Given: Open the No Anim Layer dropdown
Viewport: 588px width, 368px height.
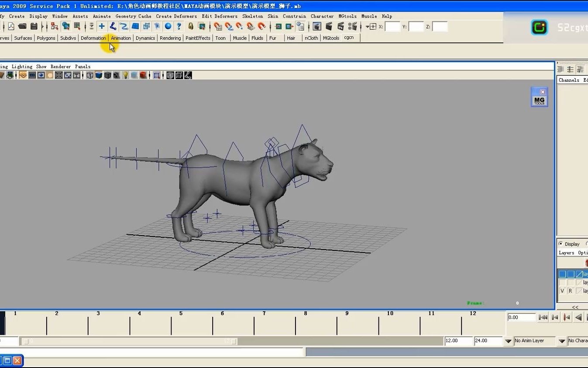Looking at the screenshot, I should (x=508, y=341).
